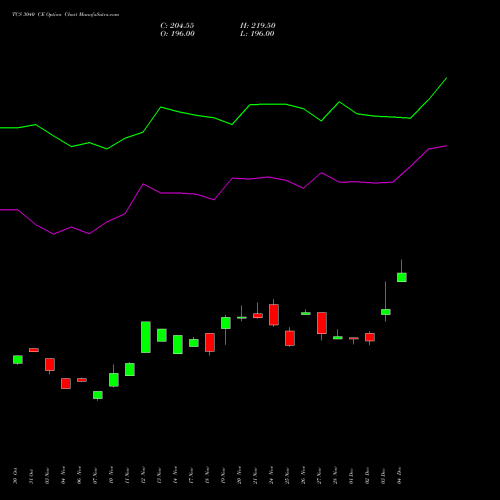
Task: Select the 10 Nov green candlestick
Action: click(114, 380)
